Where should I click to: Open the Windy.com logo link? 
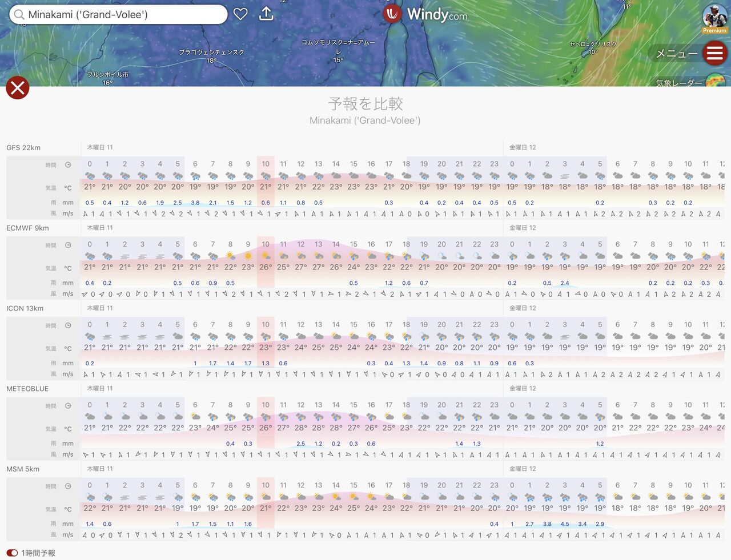pos(425,14)
